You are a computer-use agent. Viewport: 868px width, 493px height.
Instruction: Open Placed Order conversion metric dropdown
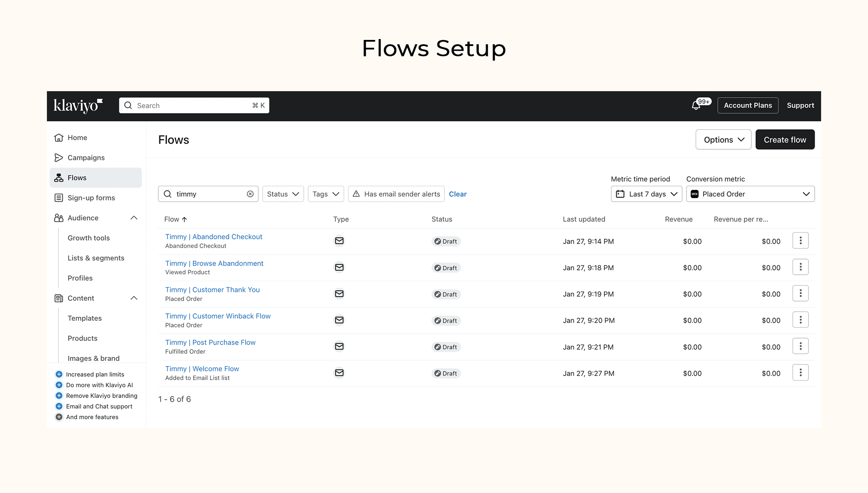pyautogui.click(x=750, y=194)
